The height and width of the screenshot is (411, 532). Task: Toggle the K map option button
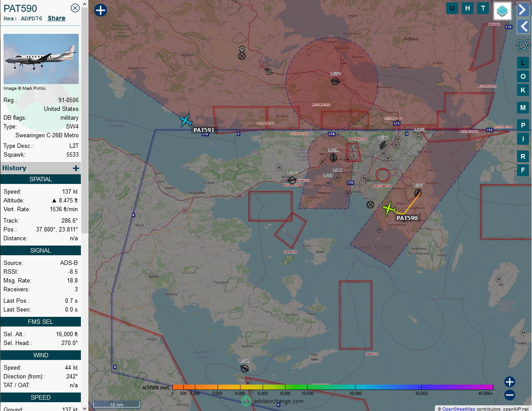pos(523,90)
